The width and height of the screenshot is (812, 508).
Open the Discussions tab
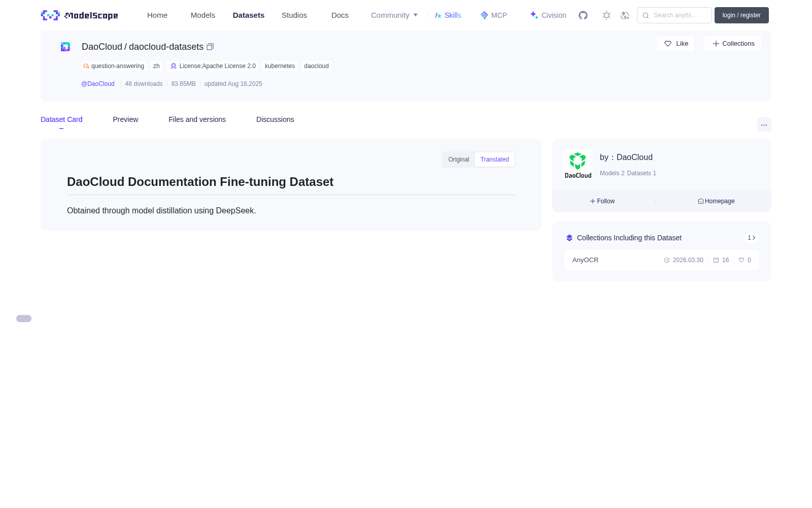click(x=275, y=119)
